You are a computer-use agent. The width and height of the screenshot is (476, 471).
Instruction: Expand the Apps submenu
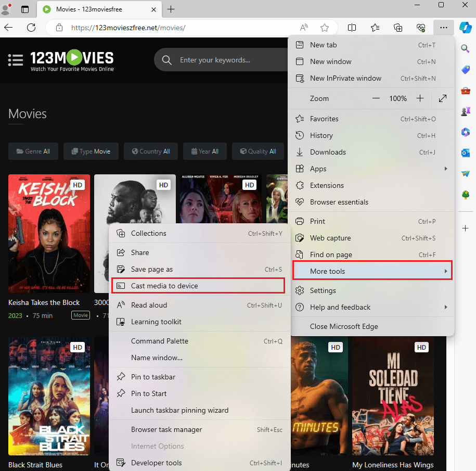371,169
